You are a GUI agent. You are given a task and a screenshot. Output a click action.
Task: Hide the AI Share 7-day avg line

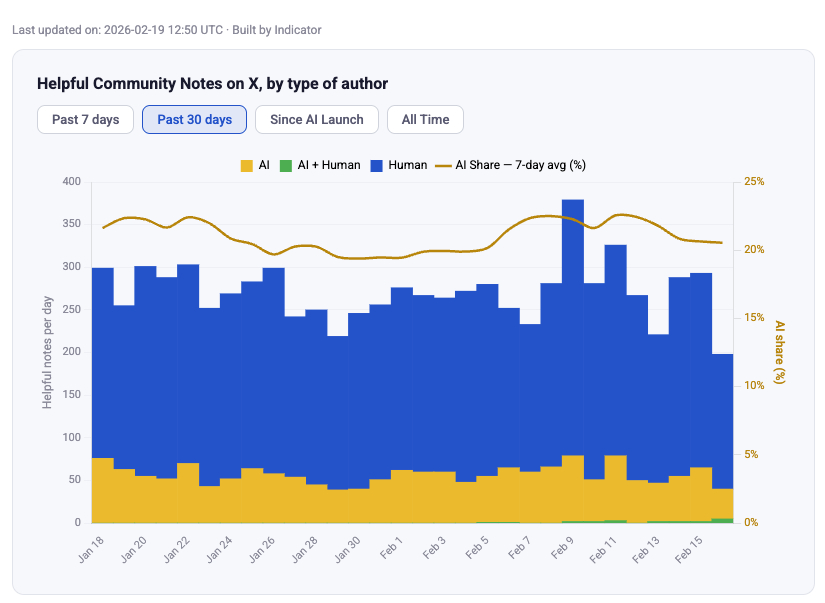pyautogui.click(x=444, y=165)
